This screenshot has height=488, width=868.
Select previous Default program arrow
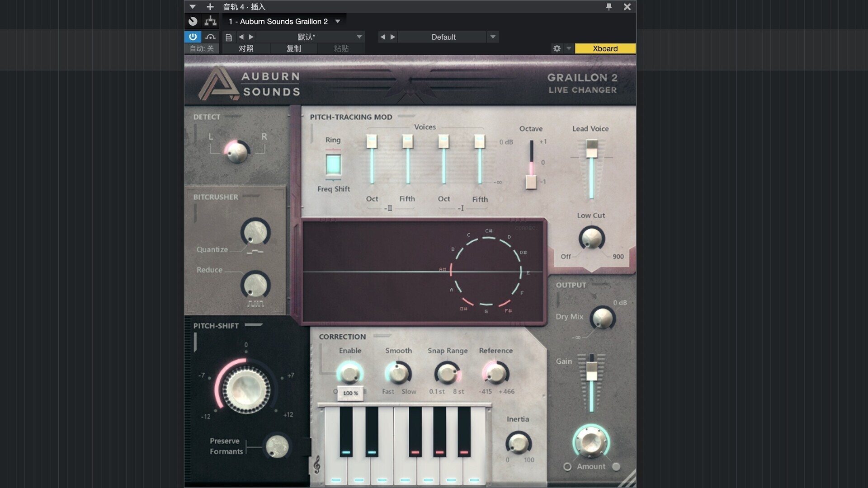click(x=383, y=37)
